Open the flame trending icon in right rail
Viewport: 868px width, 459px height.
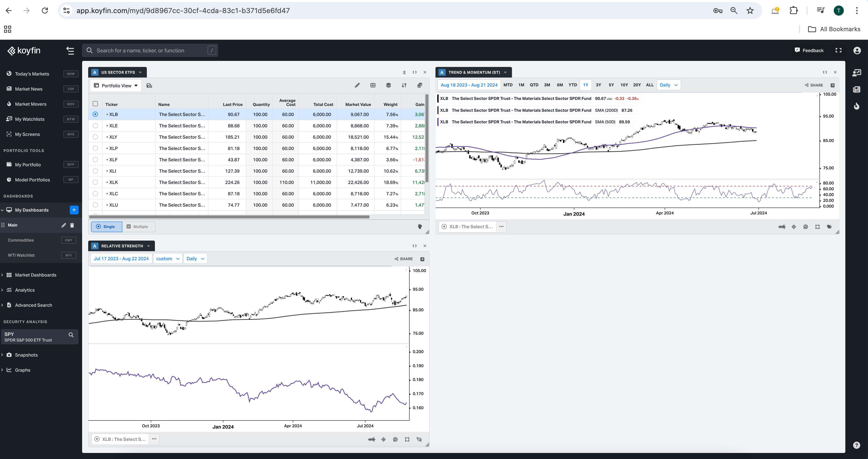857,106
